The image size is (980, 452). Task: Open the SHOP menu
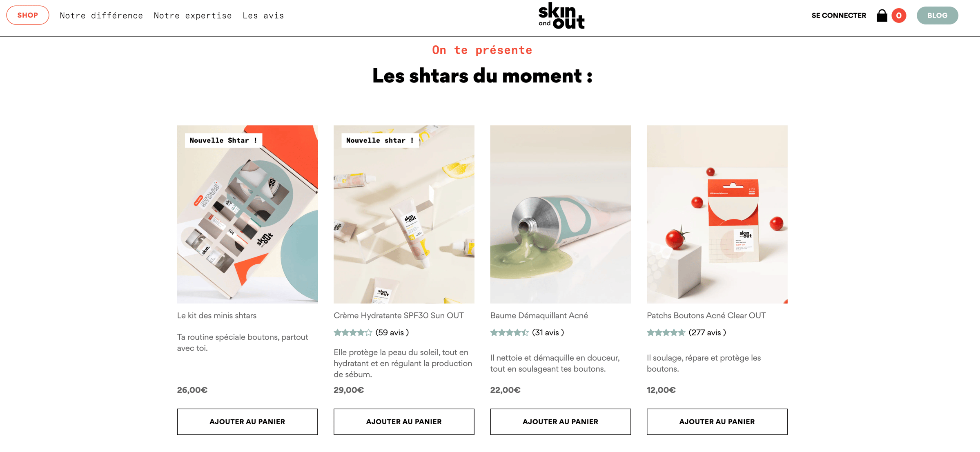point(28,15)
